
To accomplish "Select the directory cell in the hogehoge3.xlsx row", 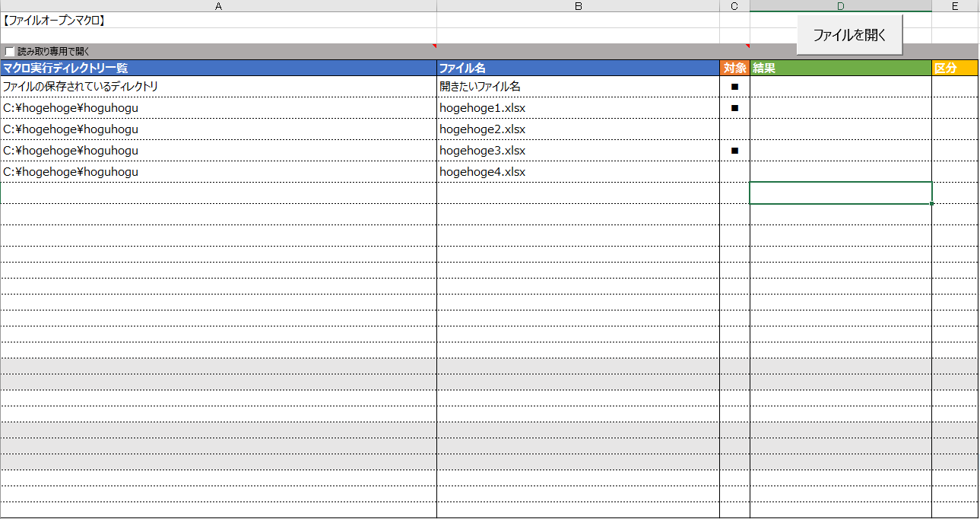I will (218, 151).
